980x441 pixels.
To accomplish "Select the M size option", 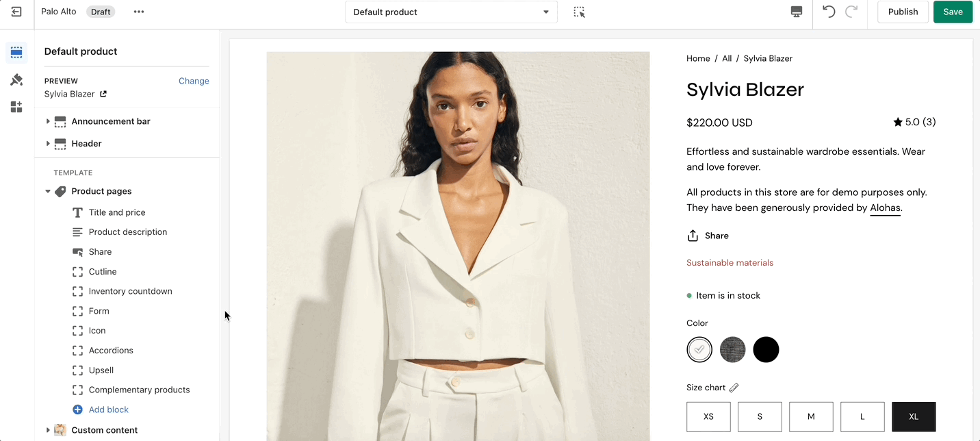I will [x=811, y=416].
